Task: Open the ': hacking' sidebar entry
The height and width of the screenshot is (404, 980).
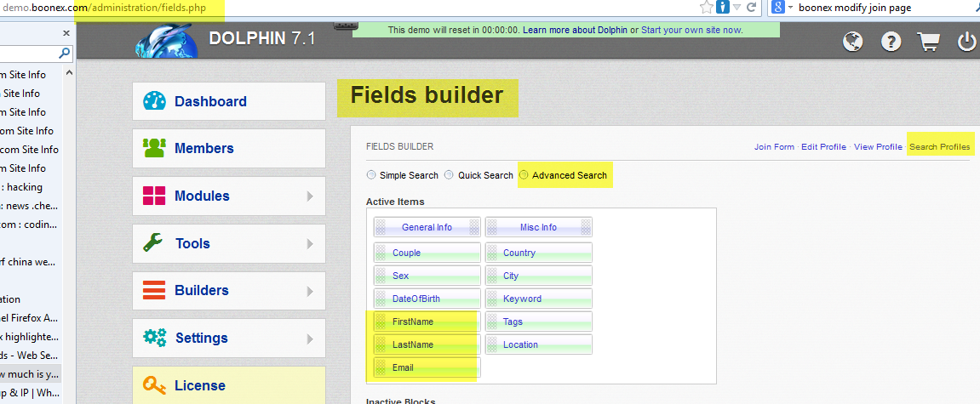Action: [x=21, y=187]
